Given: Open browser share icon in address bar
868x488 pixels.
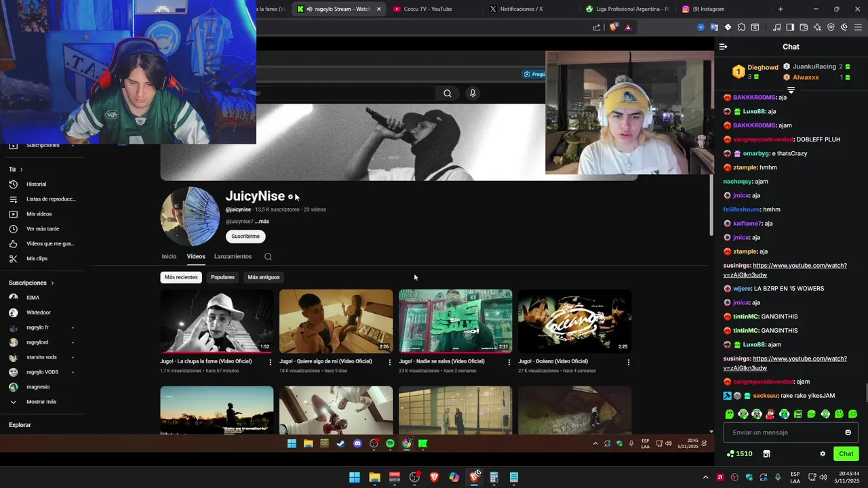Looking at the screenshot, I should point(597,27).
